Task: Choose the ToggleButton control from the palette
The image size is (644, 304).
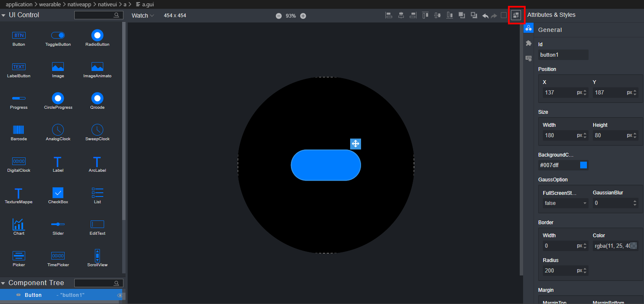Action: click(x=58, y=35)
